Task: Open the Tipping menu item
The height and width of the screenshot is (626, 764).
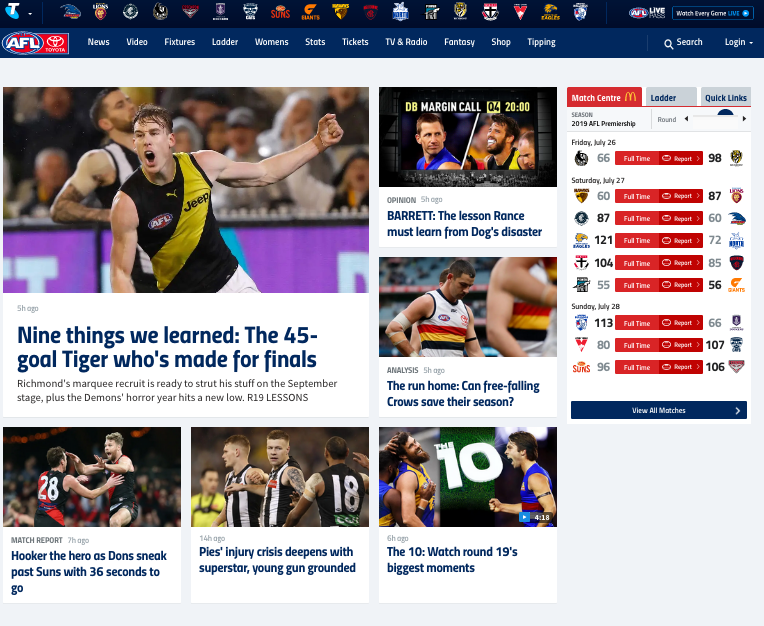Action: (x=541, y=42)
